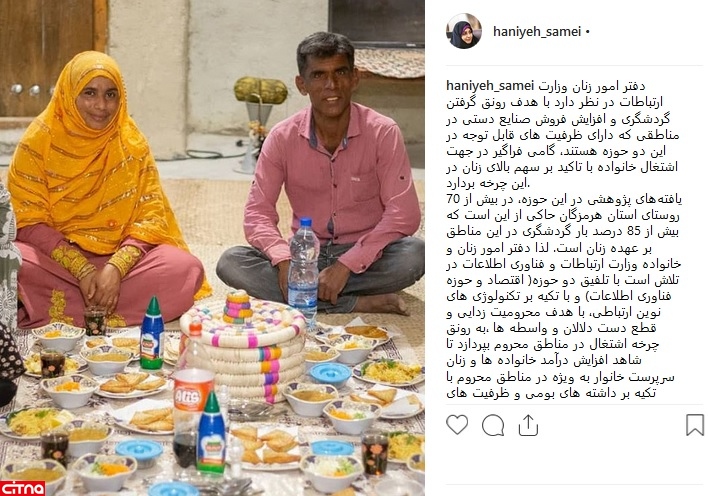Image resolution: width=709 pixels, height=496 pixels.
Task: Click the colorful woven basket in the photo
Action: (243, 344)
